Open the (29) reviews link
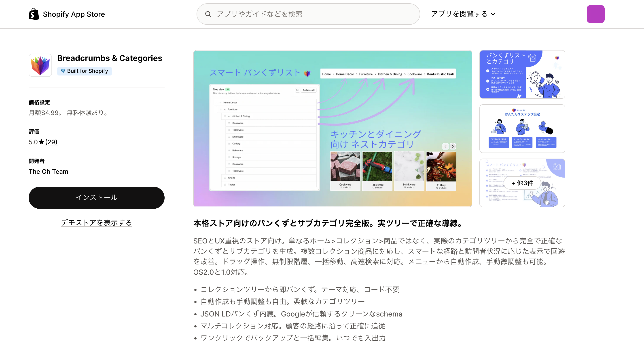644x352 pixels. (51, 142)
